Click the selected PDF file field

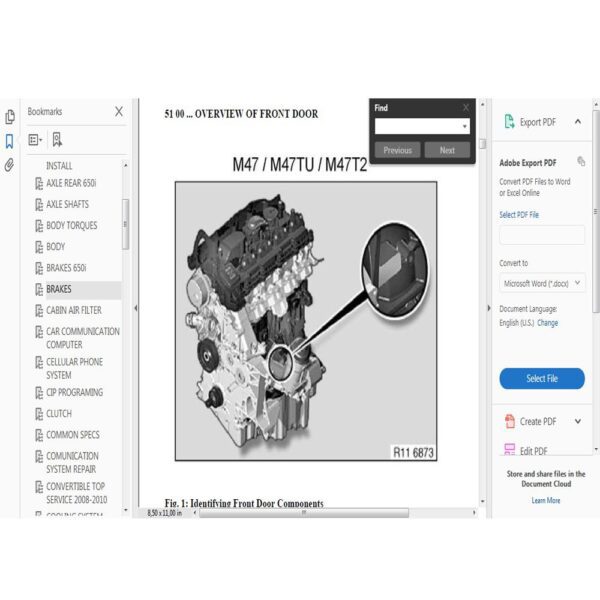click(542, 235)
